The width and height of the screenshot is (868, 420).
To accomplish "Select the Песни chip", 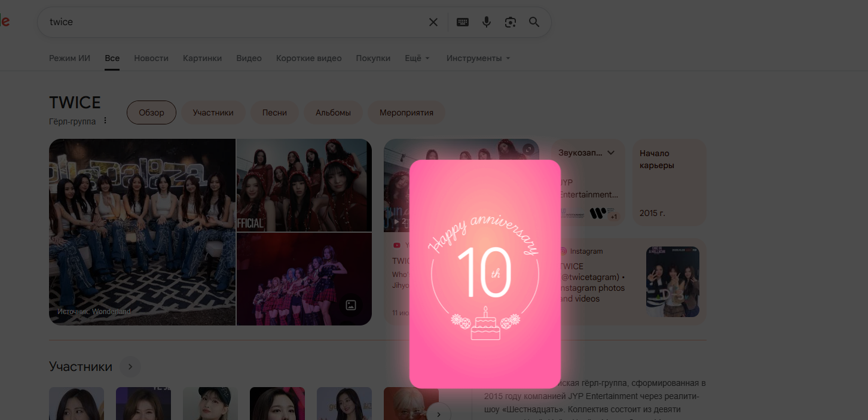I will point(274,112).
